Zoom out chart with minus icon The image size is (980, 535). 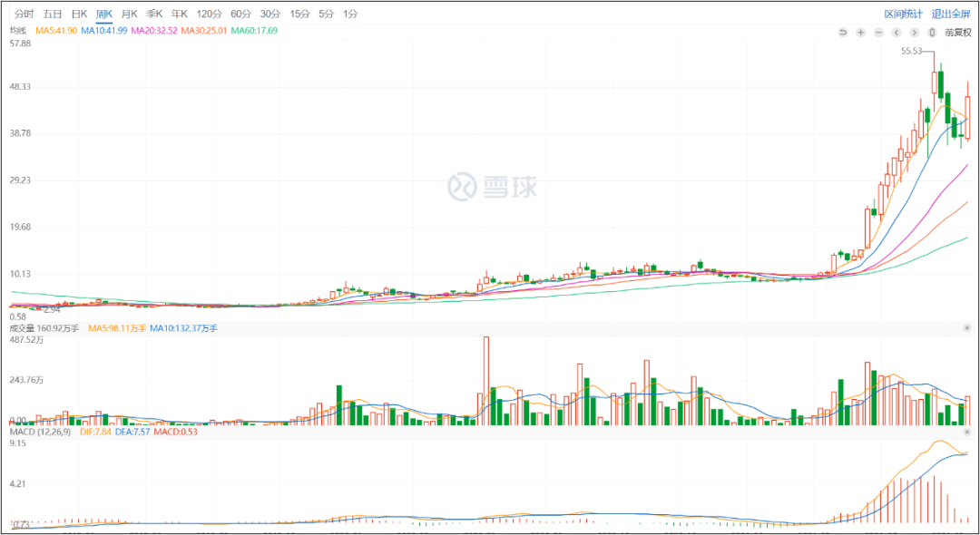click(x=878, y=32)
